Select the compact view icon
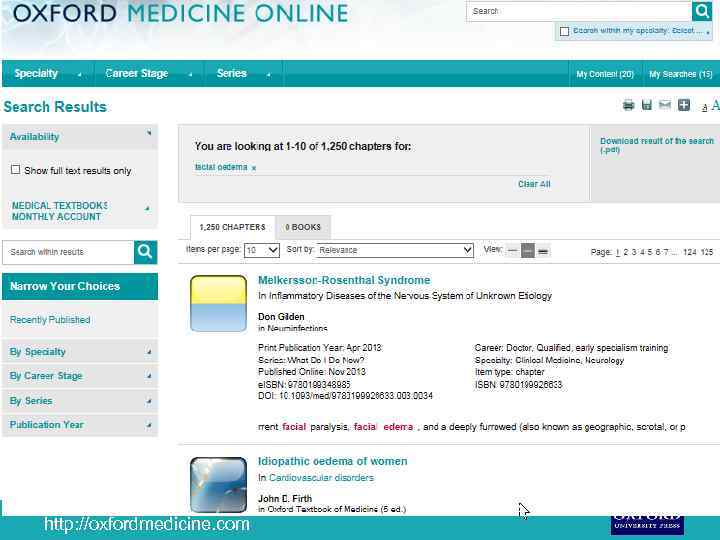 coord(512,251)
